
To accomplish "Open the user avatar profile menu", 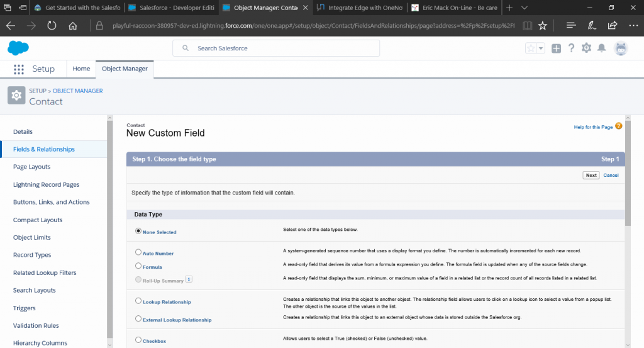I will tap(621, 48).
